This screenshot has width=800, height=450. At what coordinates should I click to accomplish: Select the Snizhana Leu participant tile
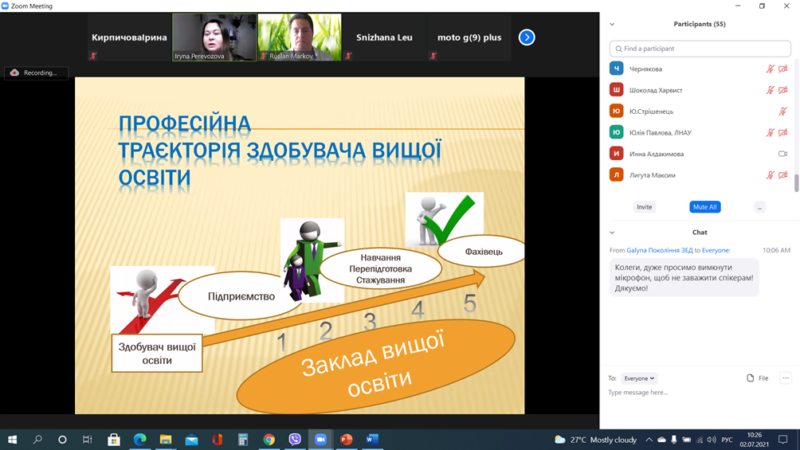pyautogui.click(x=384, y=37)
